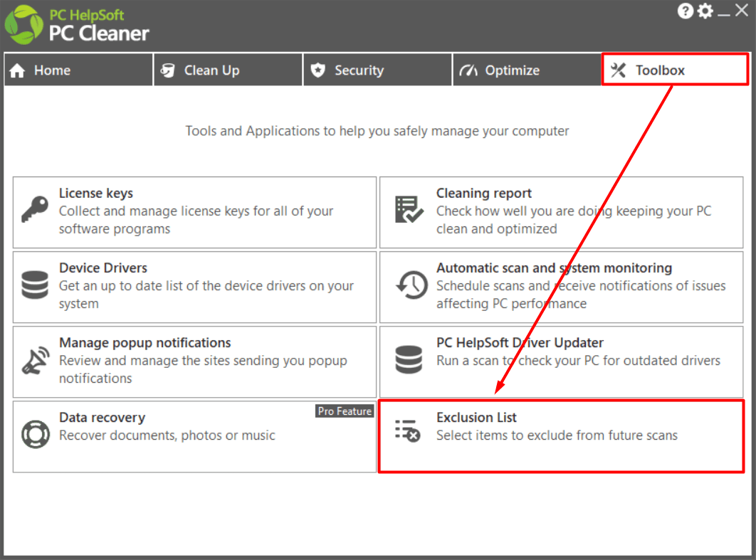Select the Manage popup notifications megaphone icon
The height and width of the screenshot is (560, 756).
coord(34,361)
